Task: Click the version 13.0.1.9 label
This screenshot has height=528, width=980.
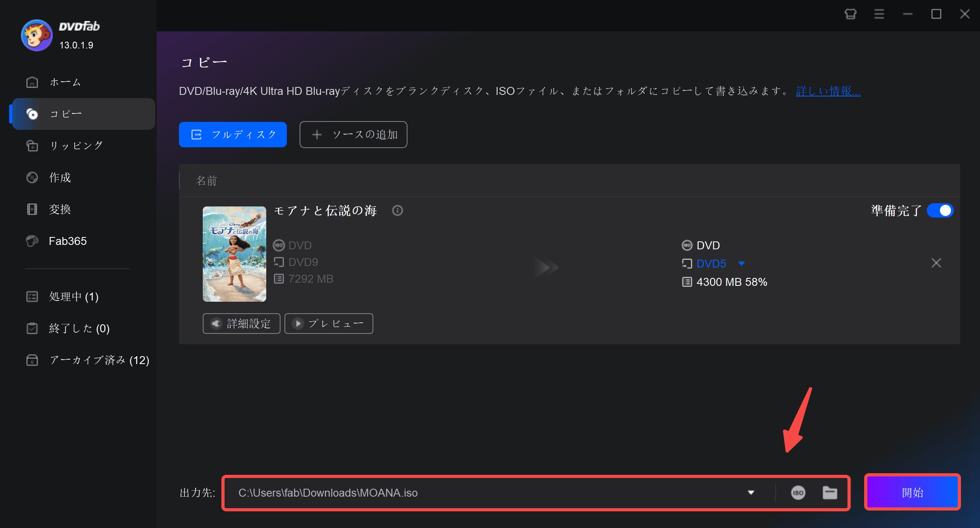Action: click(x=76, y=45)
